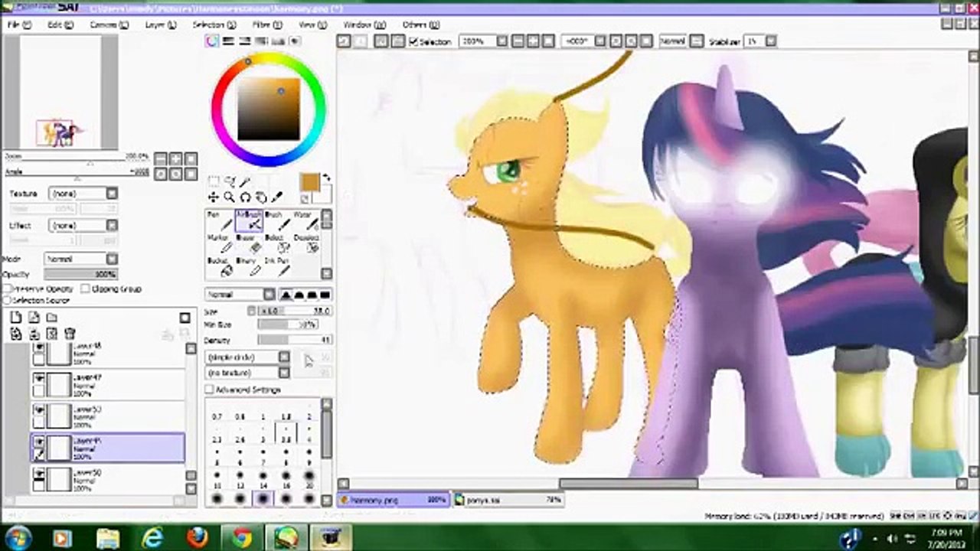Open the (simple circle) brush shape dropdown
Viewport: 980px width, 551px height.
248,357
